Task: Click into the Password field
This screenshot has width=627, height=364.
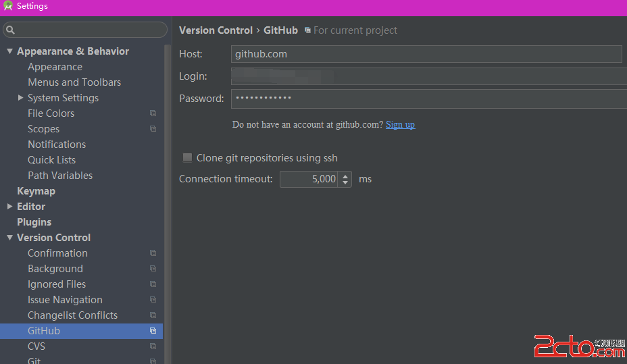Action: click(x=428, y=99)
